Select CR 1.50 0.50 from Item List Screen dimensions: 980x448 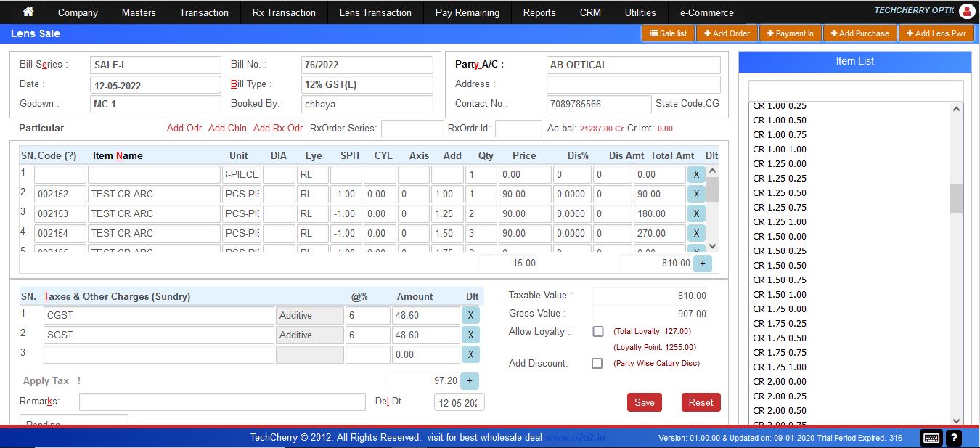(780, 265)
